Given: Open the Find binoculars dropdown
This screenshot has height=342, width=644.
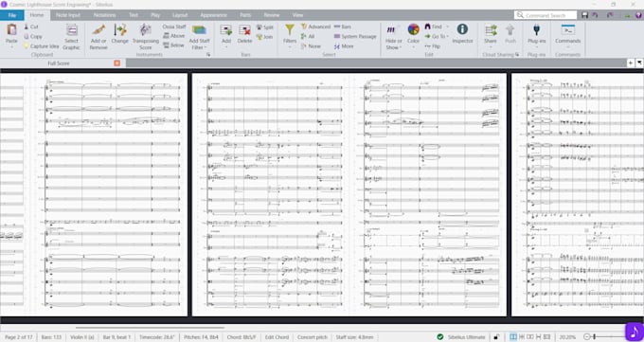Looking at the screenshot, I should (x=437, y=27).
